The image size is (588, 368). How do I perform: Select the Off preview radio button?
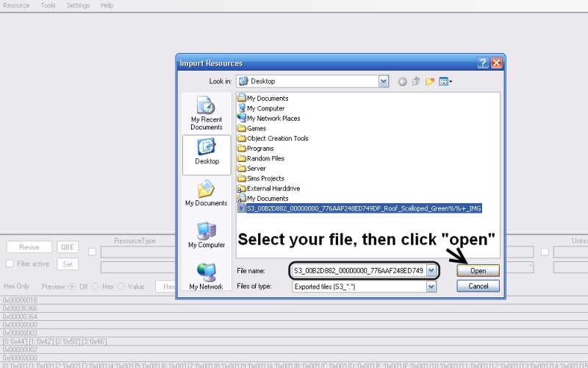[x=72, y=286]
